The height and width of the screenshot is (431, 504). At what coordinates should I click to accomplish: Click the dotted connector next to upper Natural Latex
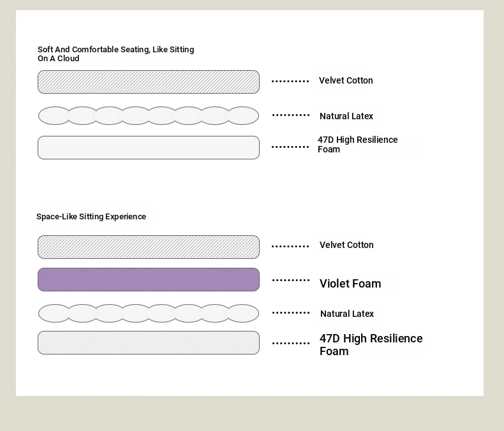tap(290, 115)
